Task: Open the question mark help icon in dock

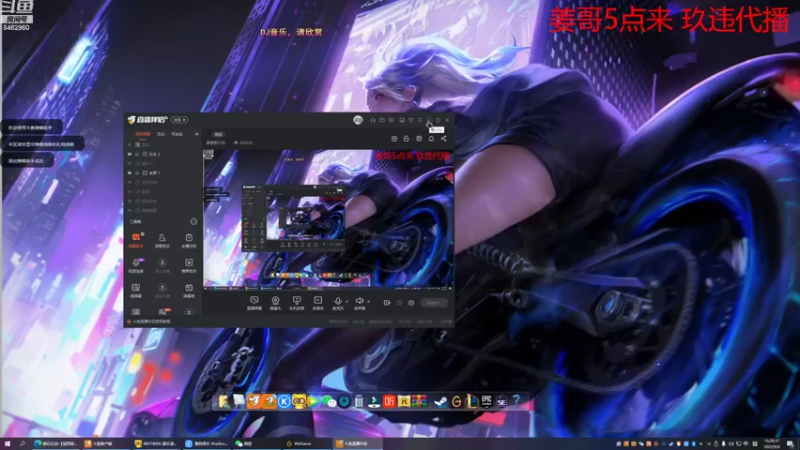Action: point(516,401)
